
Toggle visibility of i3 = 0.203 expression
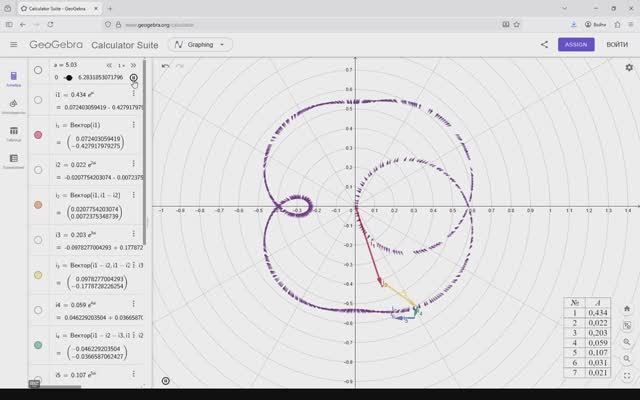pos(38,240)
